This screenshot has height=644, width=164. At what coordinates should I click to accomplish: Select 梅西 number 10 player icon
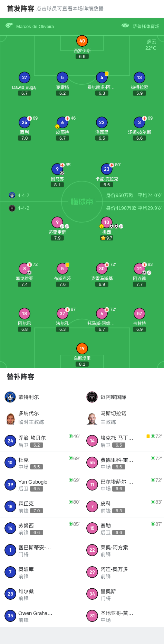pos(107,222)
